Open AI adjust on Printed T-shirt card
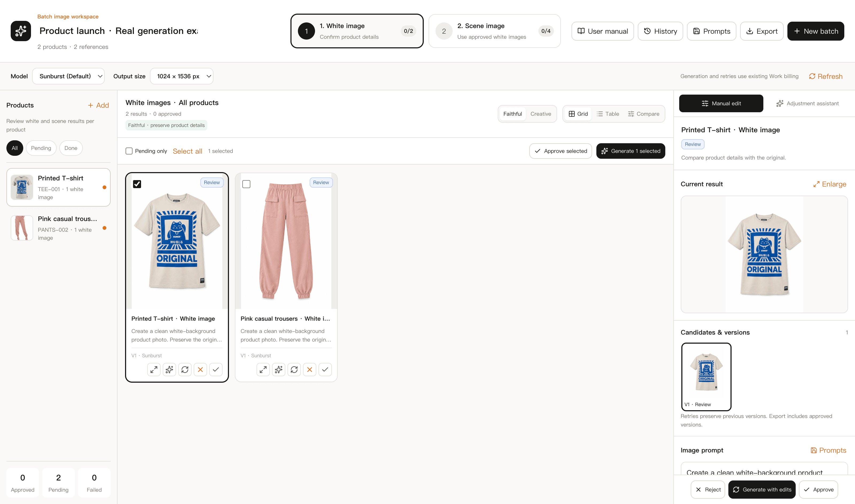 pyautogui.click(x=169, y=370)
